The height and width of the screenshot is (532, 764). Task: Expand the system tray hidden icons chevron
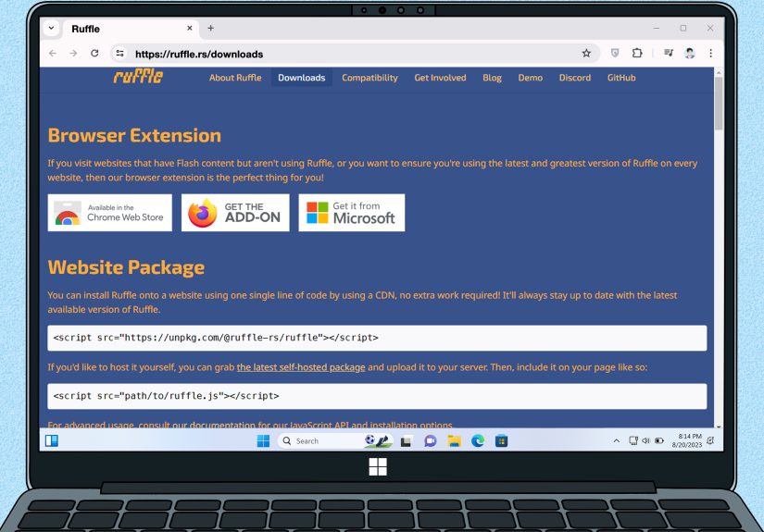[617, 441]
